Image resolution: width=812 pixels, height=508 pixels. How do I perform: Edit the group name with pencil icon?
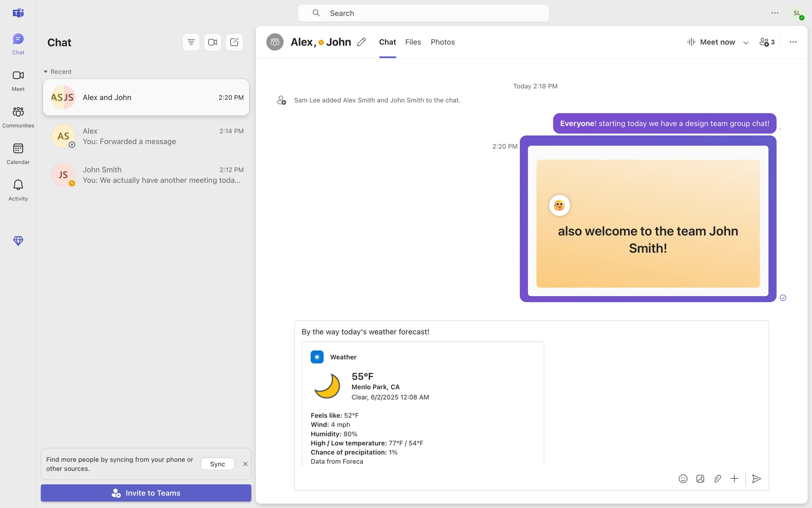[361, 42]
